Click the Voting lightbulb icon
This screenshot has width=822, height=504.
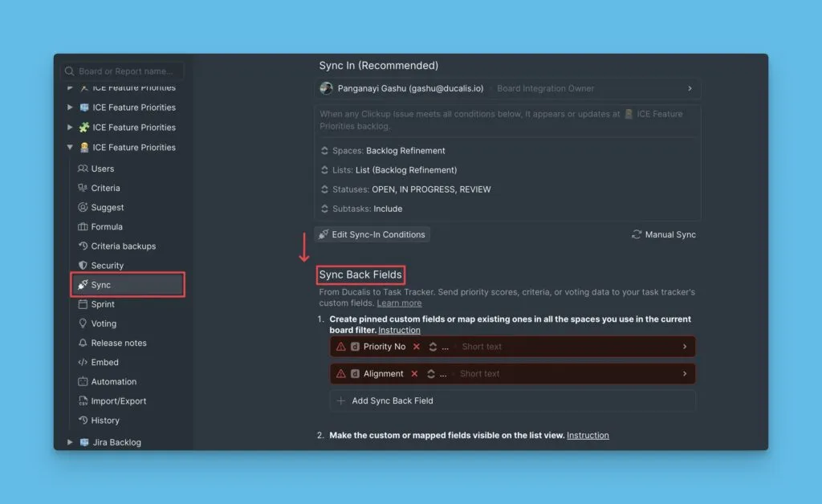coord(83,323)
